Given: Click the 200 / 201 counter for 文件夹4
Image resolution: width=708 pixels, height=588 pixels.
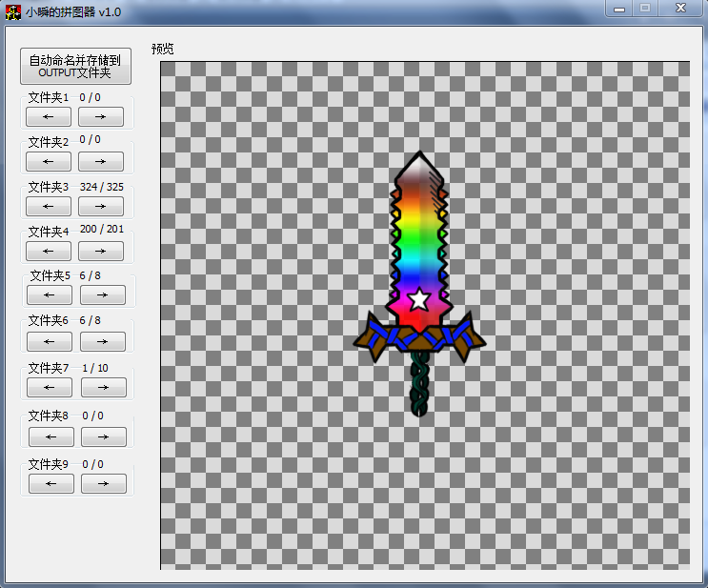Looking at the screenshot, I should [102, 229].
